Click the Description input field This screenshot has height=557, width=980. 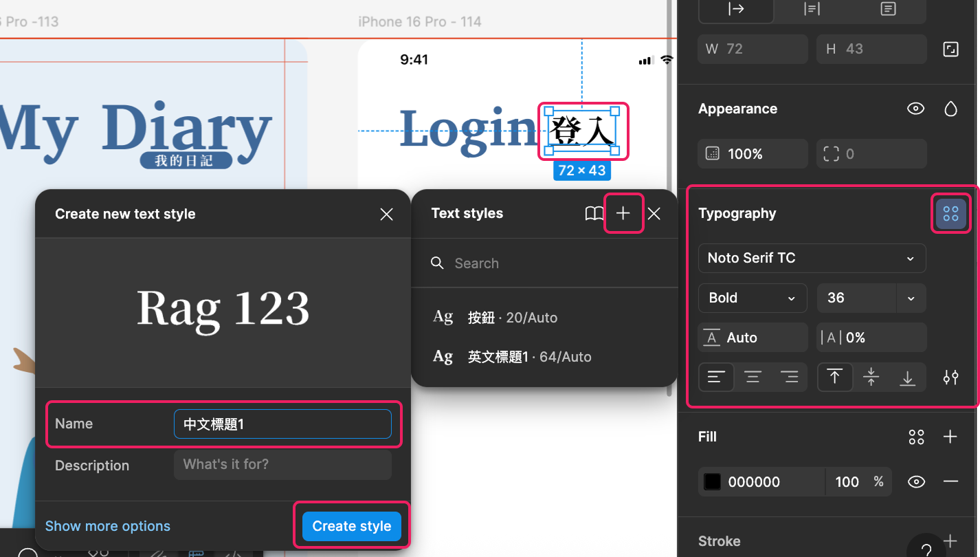coord(282,465)
